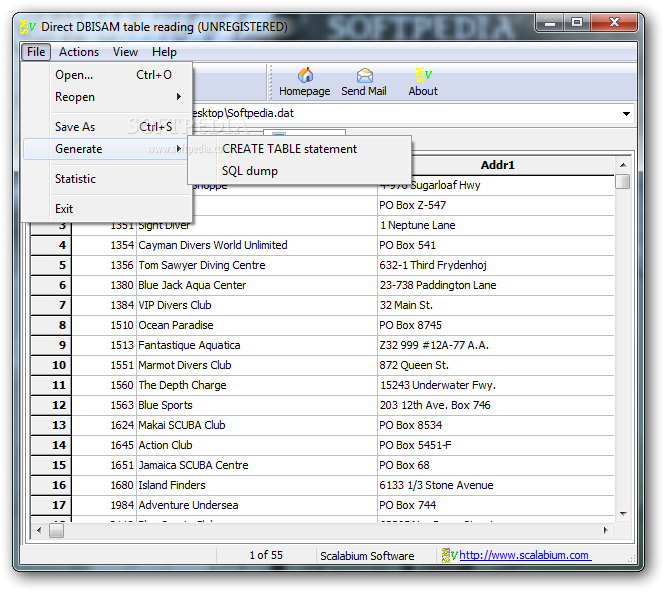Click 23-738 Paddington Lane cell
Screen dimensions: 665x592
point(496,285)
